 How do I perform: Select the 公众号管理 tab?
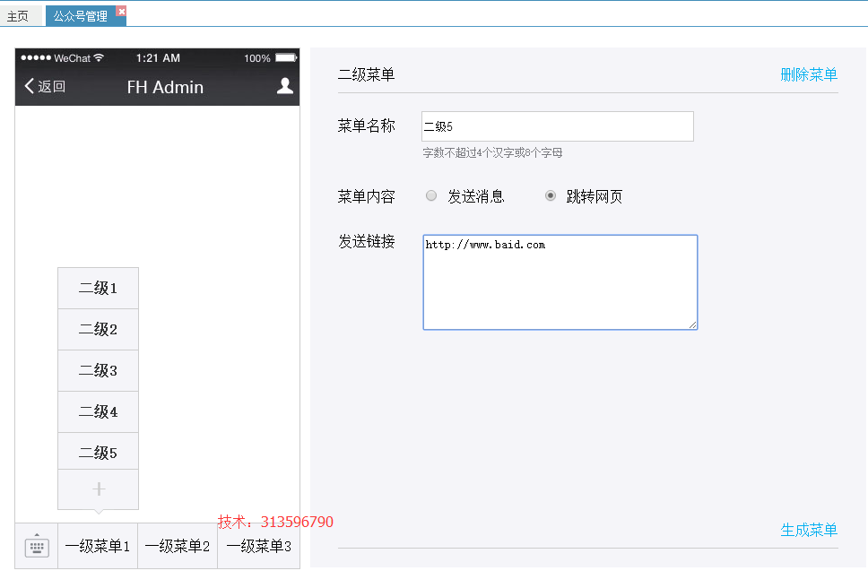[81, 16]
